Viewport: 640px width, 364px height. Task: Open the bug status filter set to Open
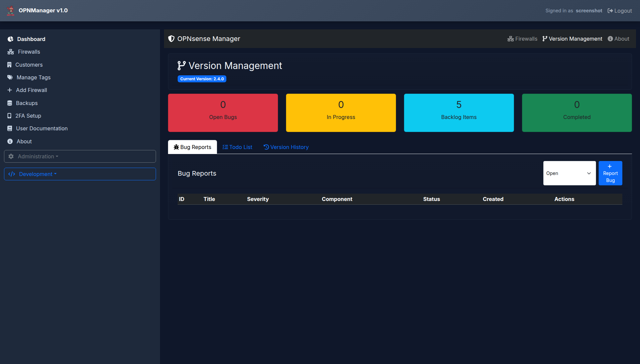click(569, 173)
